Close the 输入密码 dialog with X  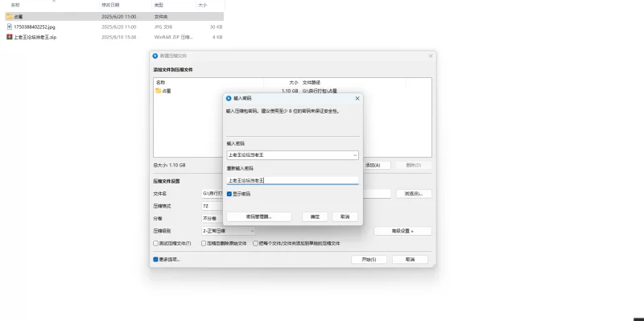[x=357, y=98]
